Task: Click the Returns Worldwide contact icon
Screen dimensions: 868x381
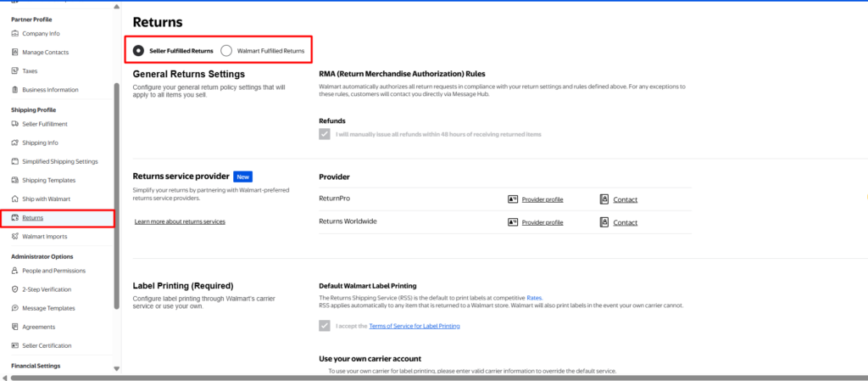Action: pyautogui.click(x=604, y=222)
